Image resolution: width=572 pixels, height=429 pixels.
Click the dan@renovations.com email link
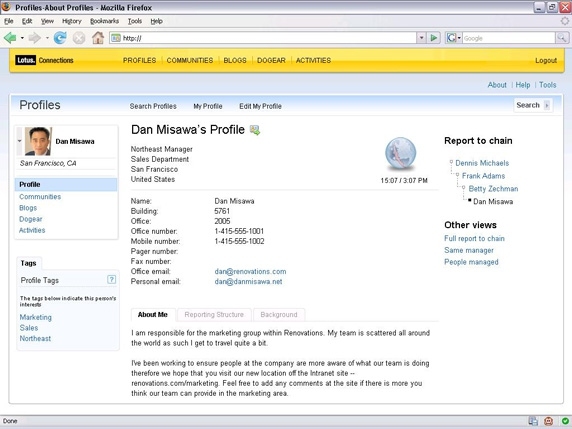pos(250,271)
